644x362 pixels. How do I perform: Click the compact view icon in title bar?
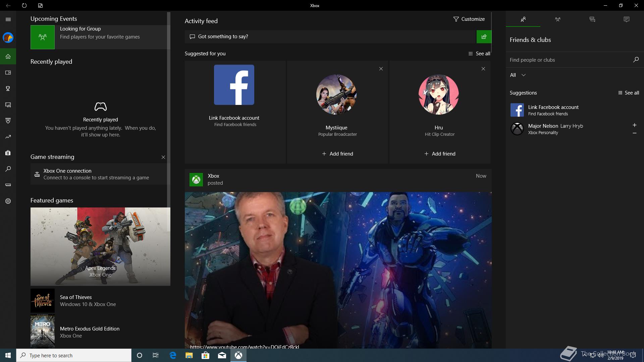click(40, 5)
